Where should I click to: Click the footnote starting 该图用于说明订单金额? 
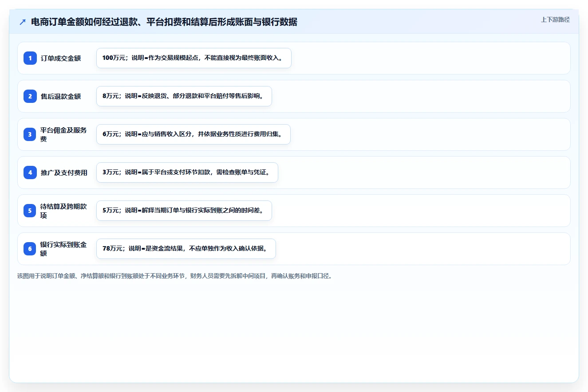pyautogui.click(x=174, y=276)
